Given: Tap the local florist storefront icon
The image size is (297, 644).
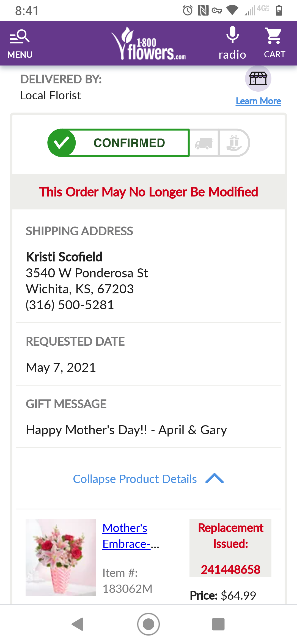Looking at the screenshot, I should [x=258, y=79].
